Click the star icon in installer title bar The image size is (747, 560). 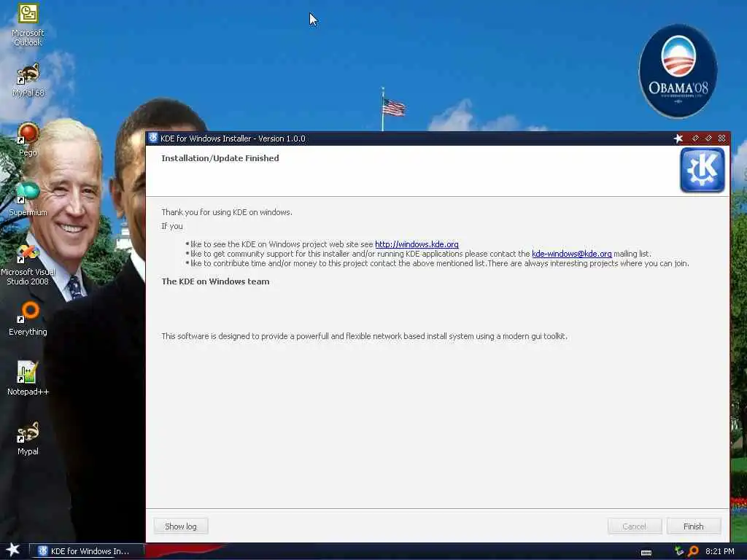[678, 138]
